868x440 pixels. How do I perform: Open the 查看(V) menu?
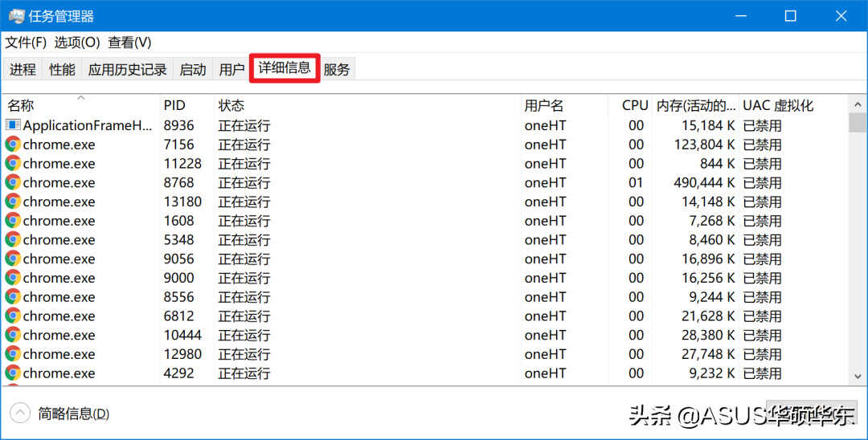[129, 42]
